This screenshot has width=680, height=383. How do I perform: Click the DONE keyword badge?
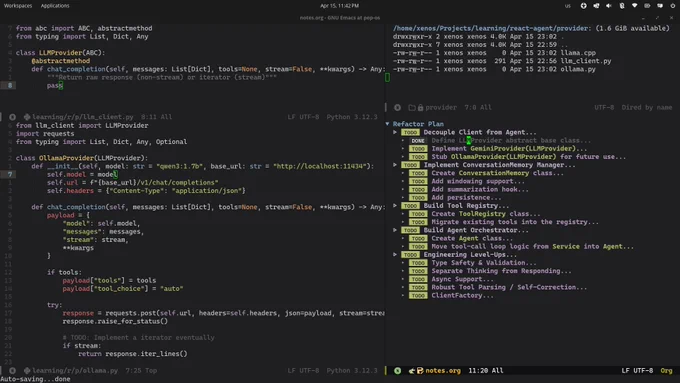418,141
